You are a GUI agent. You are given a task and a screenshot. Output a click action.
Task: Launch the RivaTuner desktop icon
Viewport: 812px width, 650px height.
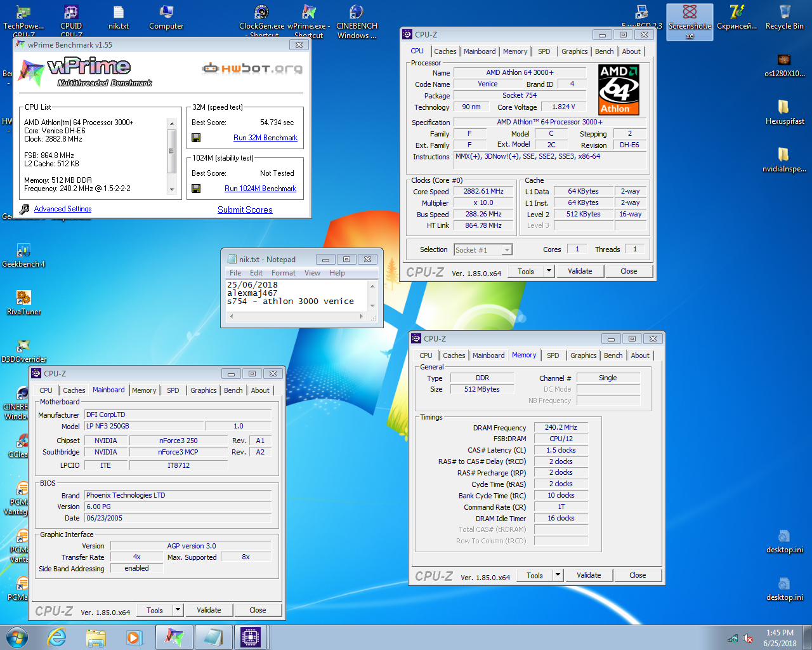tap(23, 303)
